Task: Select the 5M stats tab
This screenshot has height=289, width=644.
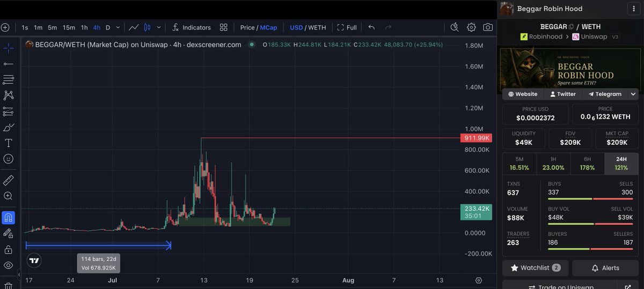Action: (519, 164)
